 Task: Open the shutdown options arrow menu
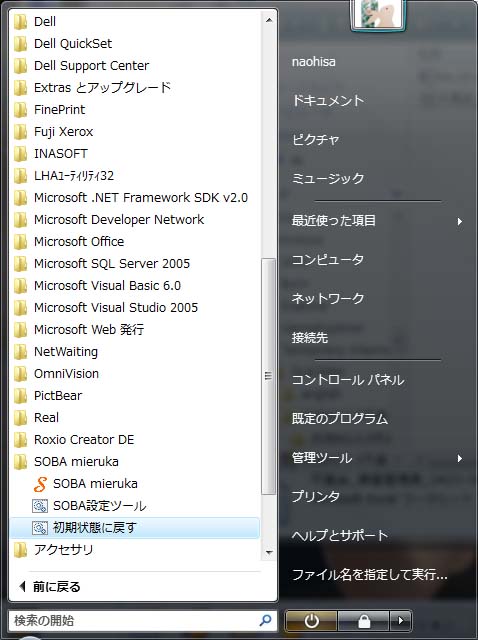coord(400,621)
